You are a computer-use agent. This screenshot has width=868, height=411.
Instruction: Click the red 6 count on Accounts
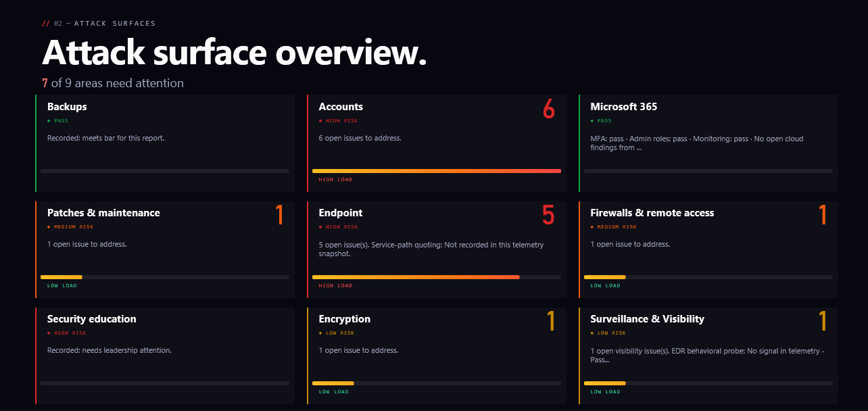point(548,109)
